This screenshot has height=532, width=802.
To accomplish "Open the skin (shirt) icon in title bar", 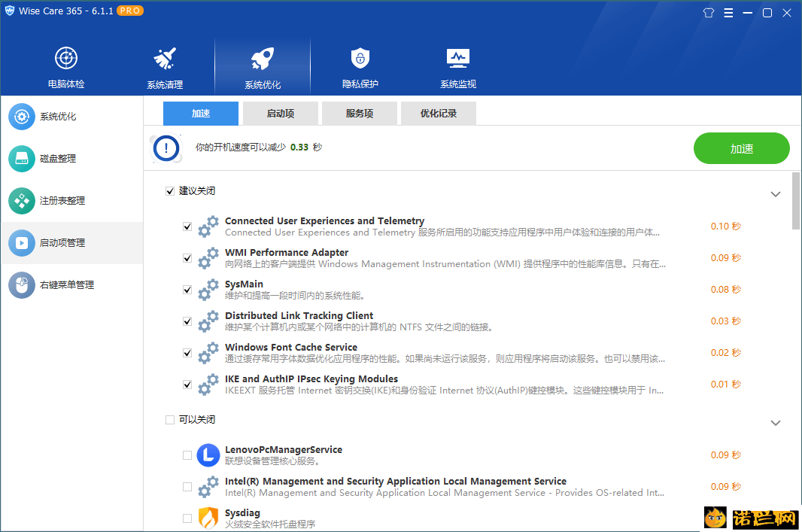I will click(x=709, y=13).
